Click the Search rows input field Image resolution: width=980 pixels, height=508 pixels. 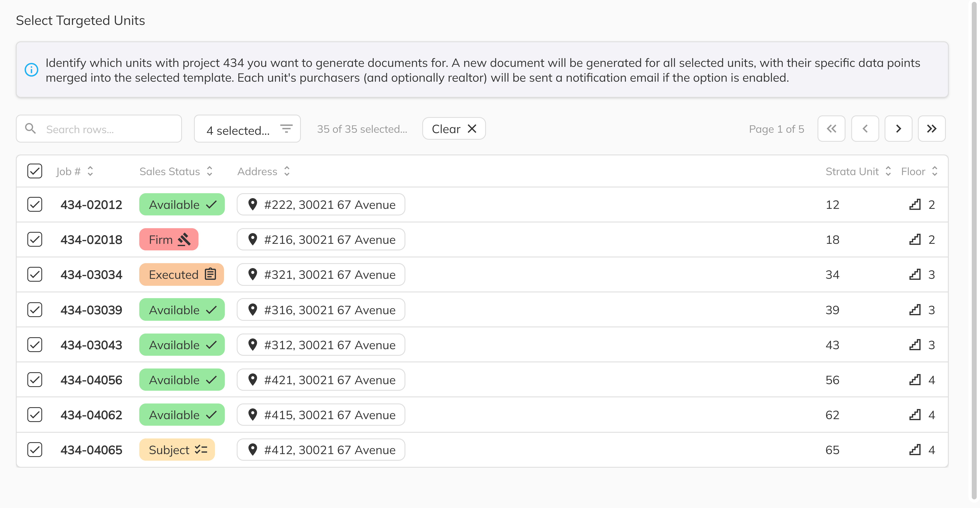pos(99,129)
